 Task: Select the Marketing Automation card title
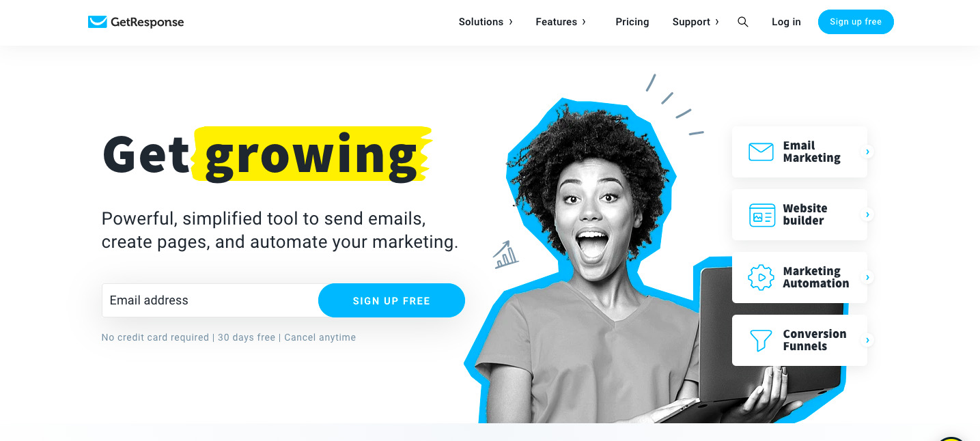816,277
